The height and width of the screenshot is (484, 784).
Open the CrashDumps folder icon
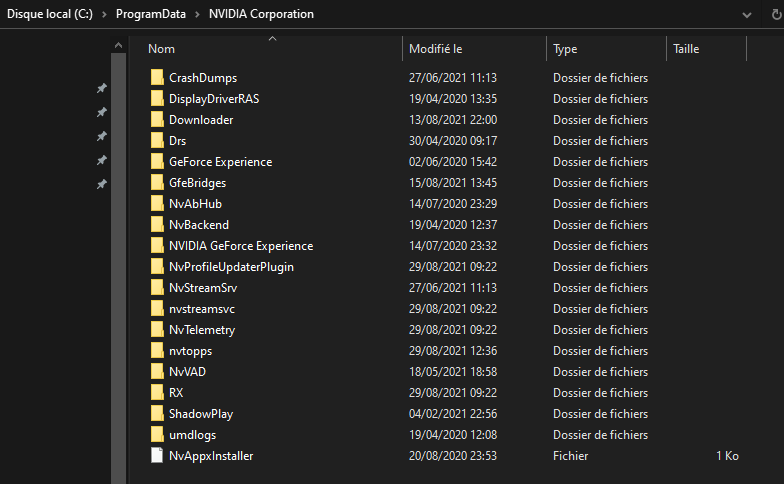point(157,78)
